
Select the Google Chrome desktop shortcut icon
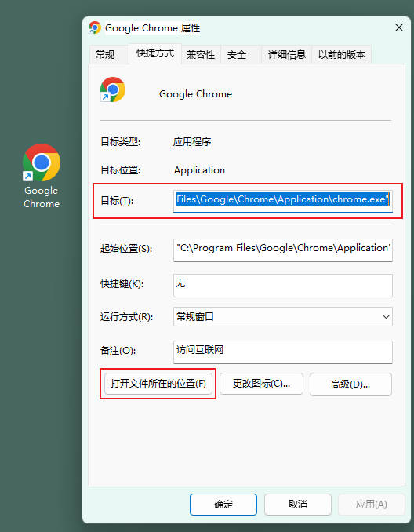coord(42,176)
